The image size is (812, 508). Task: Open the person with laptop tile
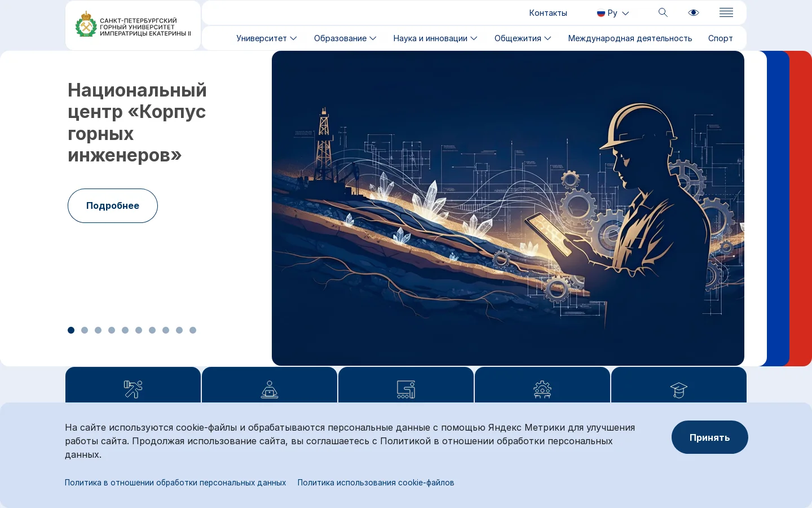270,389
